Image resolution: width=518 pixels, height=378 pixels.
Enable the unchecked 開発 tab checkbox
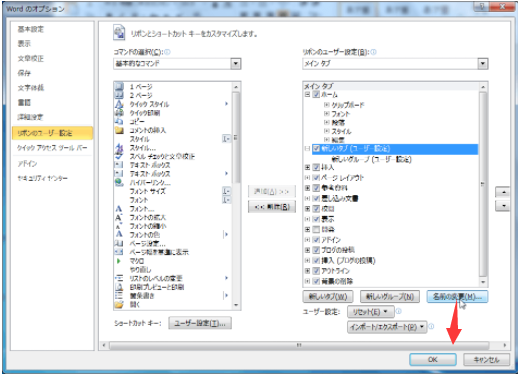(316, 229)
